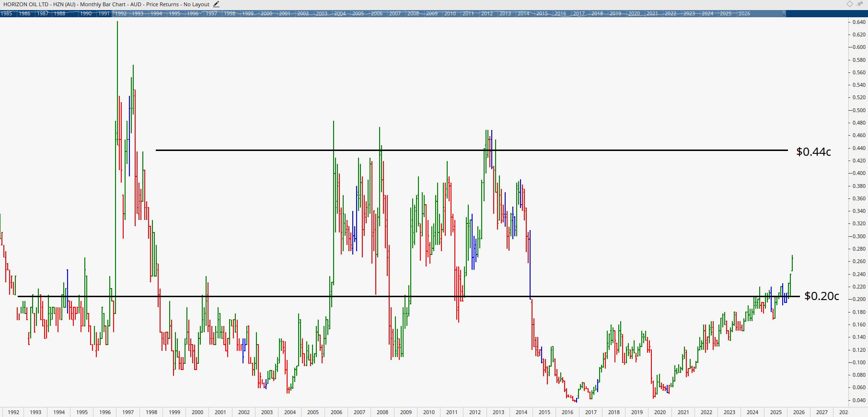Click the chart title text HORIZON OIL LTD
Screen dimensions: 868x417
pyautogui.click(x=26, y=4)
